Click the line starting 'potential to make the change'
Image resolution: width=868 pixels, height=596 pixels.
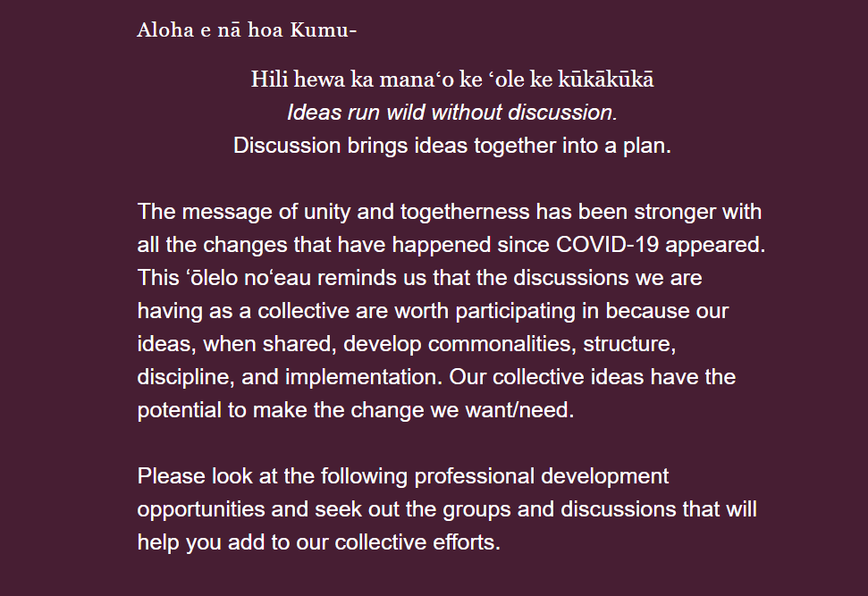[356, 410]
